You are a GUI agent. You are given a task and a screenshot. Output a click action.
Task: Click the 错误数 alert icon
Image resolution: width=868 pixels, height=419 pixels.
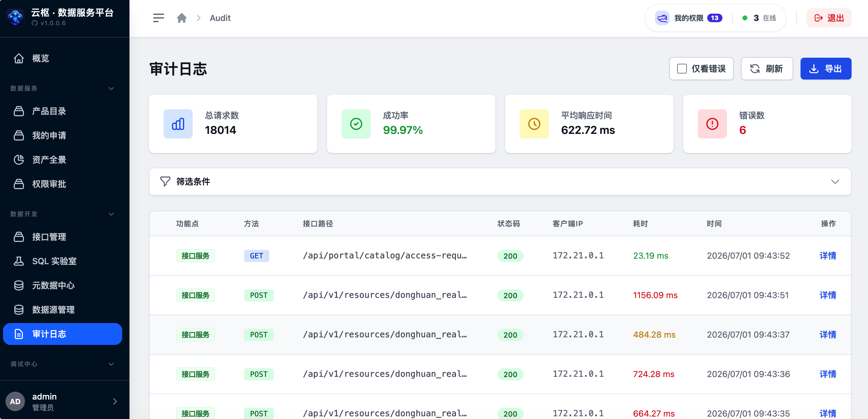tap(712, 124)
